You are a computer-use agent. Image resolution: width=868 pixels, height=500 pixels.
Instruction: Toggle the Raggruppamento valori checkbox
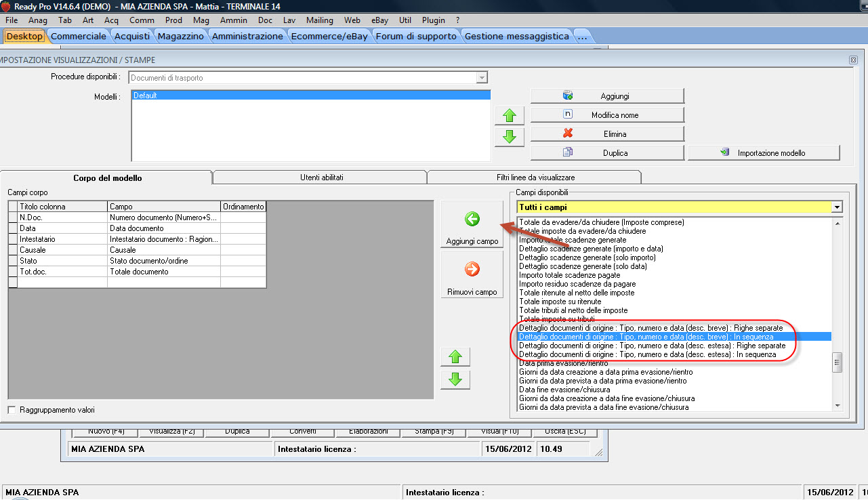coord(12,410)
